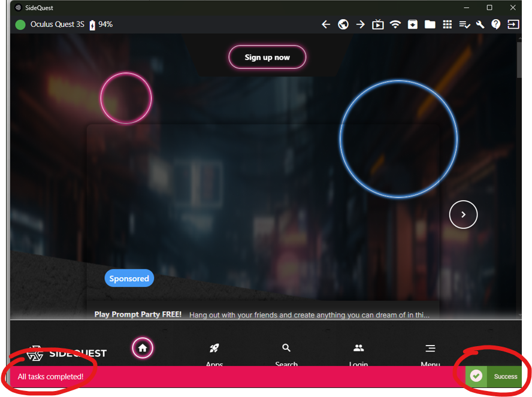Click the "All tasks completed!" message
The image size is (532, 397).
50,377
